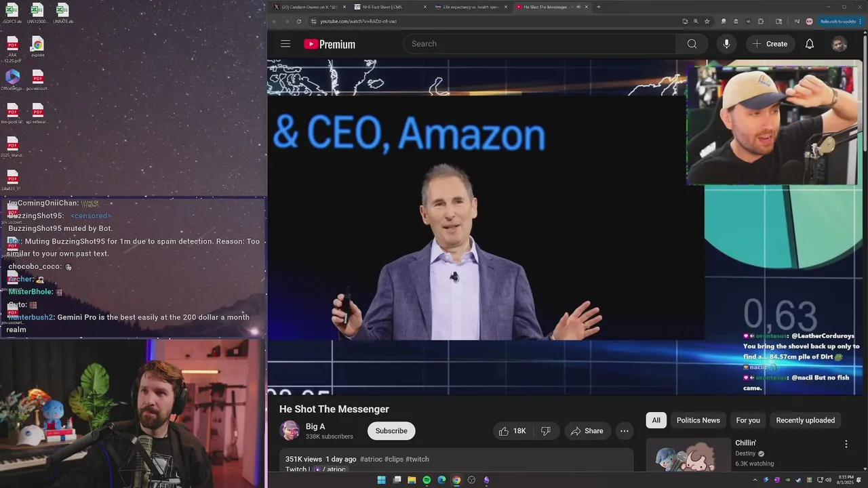
Task: Select the Politics News filter chip
Action: pos(698,420)
